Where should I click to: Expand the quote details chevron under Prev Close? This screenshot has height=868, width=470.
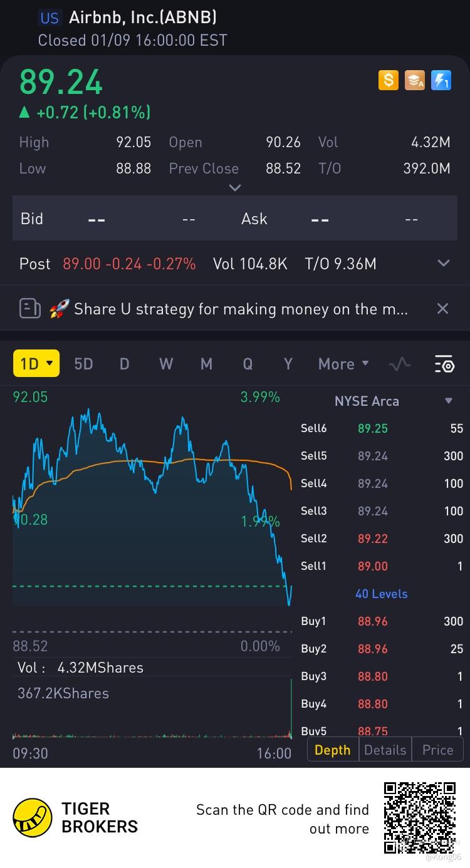click(234, 187)
